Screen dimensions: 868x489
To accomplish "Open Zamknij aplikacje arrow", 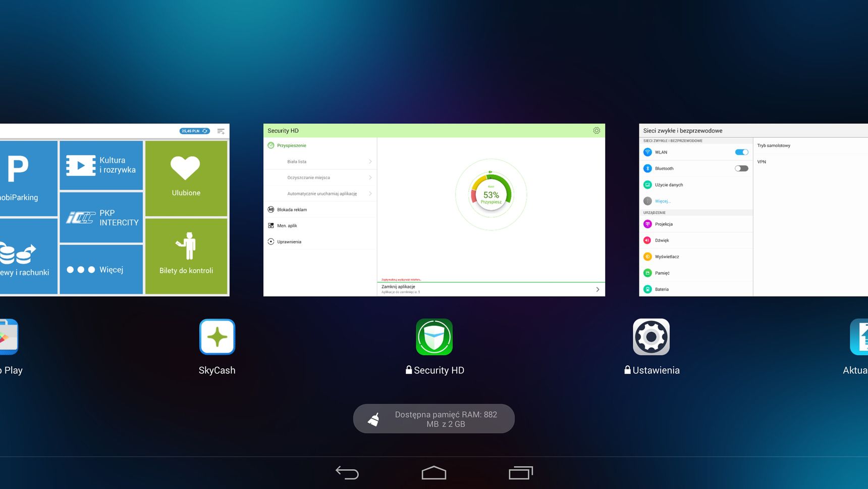I will 598,289.
